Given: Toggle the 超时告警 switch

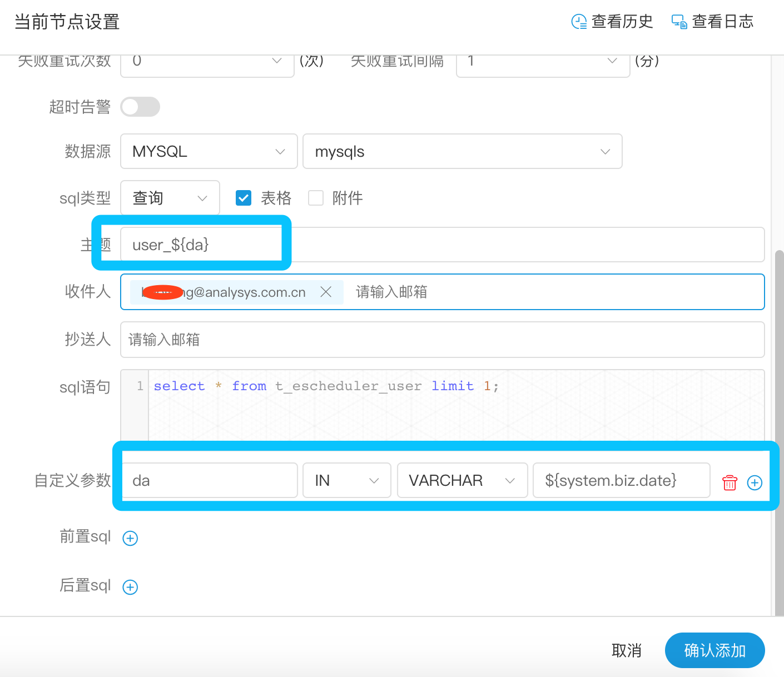Looking at the screenshot, I should pos(140,107).
